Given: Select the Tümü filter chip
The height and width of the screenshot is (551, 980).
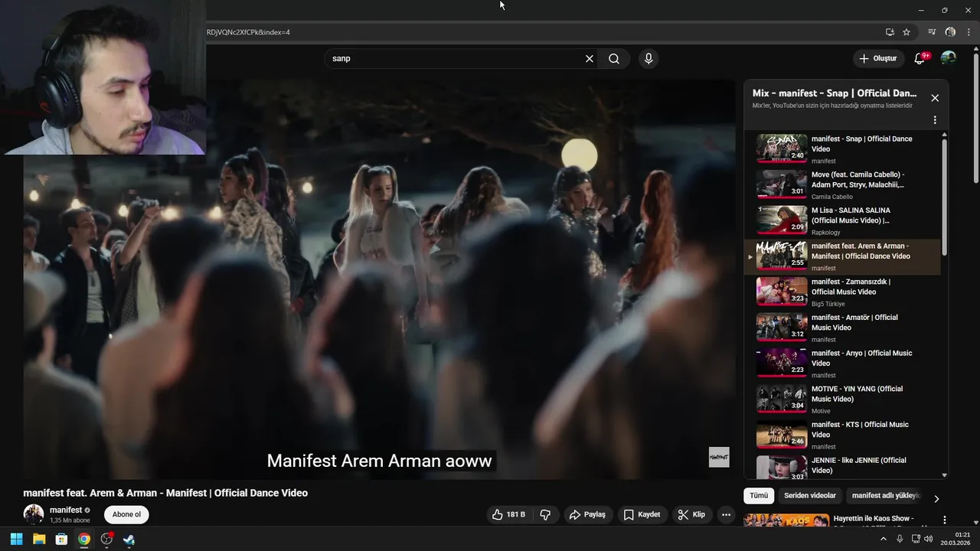Looking at the screenshot, I should pos(759,496).
